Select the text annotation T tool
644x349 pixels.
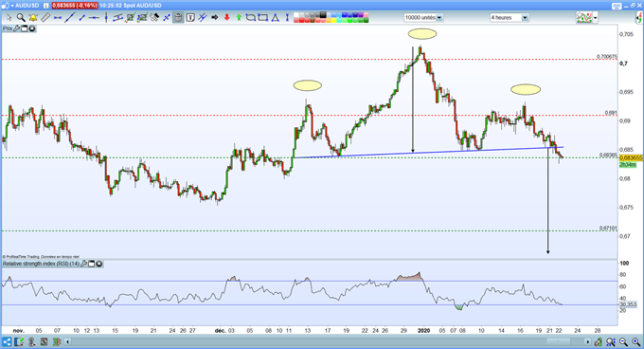point(190,18)
